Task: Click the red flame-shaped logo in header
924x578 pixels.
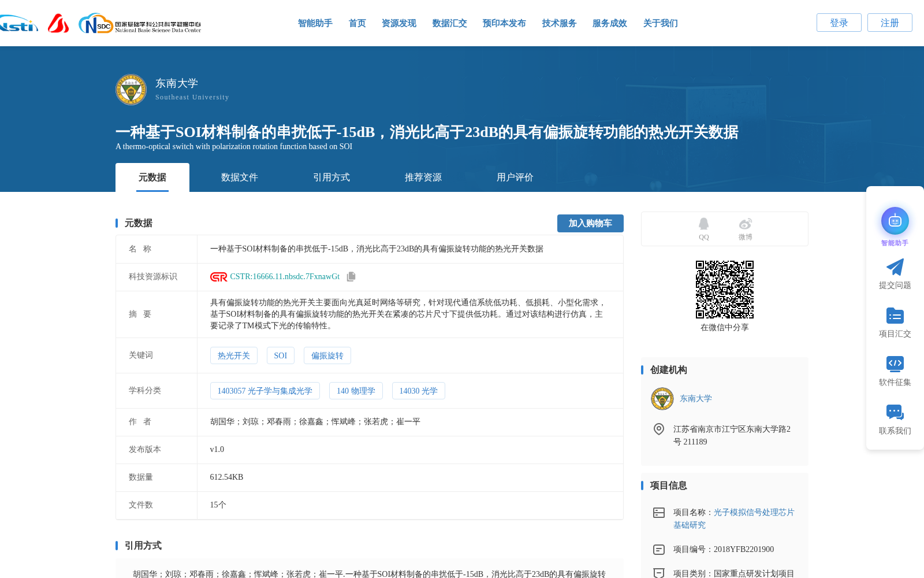Action: [58, 23]
